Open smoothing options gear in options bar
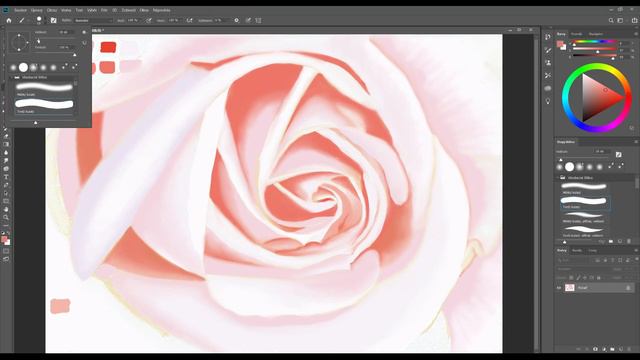The image size is (640, 360). [x=236, y=20]
